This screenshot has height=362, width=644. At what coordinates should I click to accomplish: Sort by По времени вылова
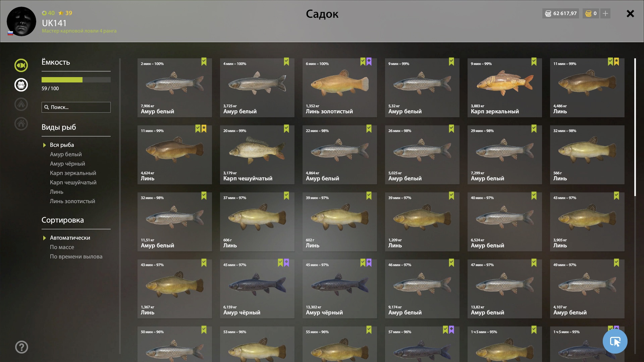tap(76, 256)
